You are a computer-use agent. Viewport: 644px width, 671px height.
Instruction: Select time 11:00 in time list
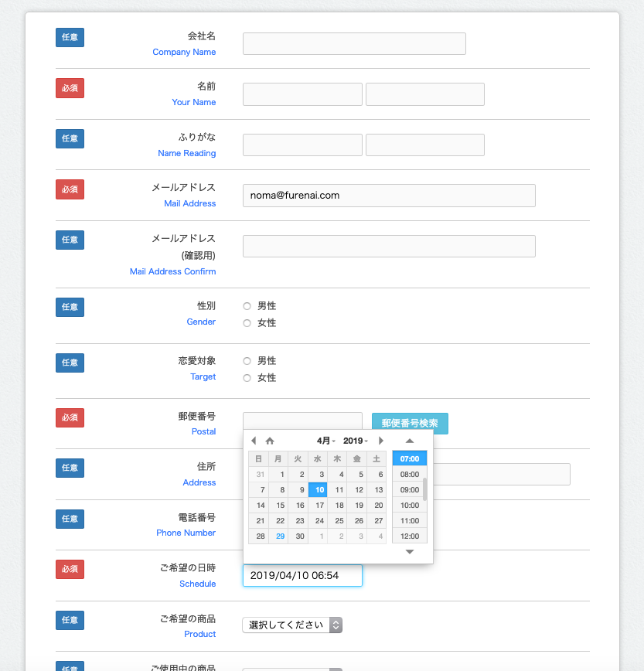(x=410, y=521)
